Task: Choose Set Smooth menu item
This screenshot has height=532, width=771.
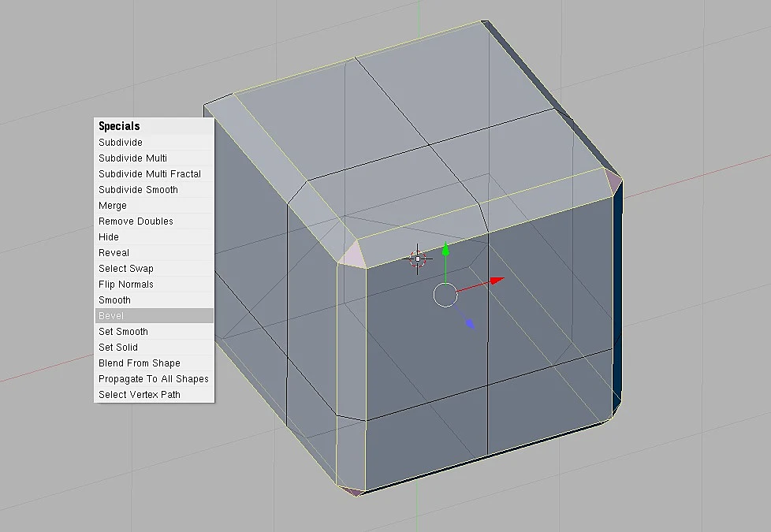Action: click(x=154, y=331)
